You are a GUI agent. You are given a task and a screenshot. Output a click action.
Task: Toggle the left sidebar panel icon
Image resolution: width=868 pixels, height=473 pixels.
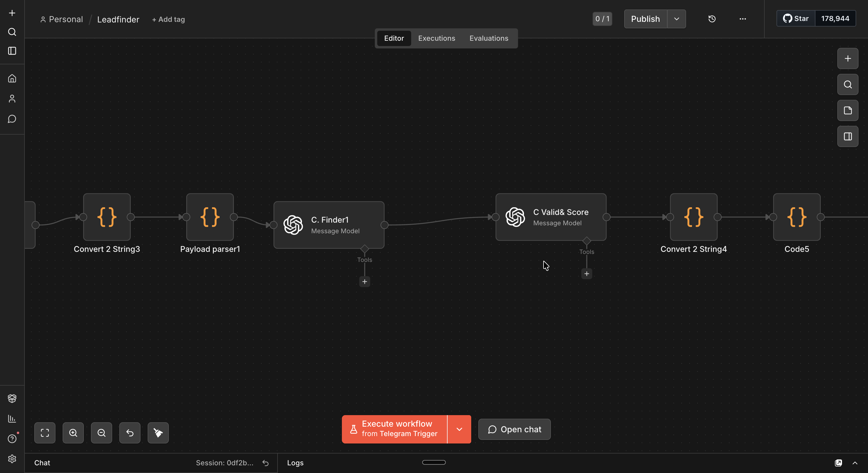coord(12,51)
